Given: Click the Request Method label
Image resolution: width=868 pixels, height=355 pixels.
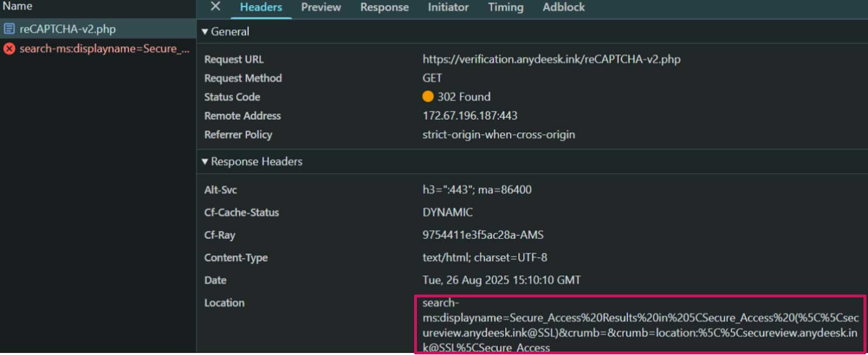Looking at the screenshot, I should tap(243, 78).
